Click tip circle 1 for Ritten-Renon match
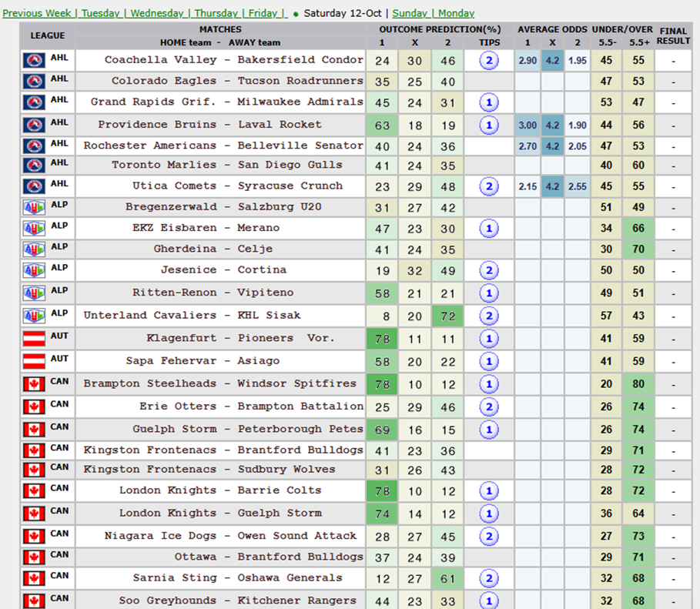This screenshot has width=700, height=609. pyautogui.click(x=489, y=293)
